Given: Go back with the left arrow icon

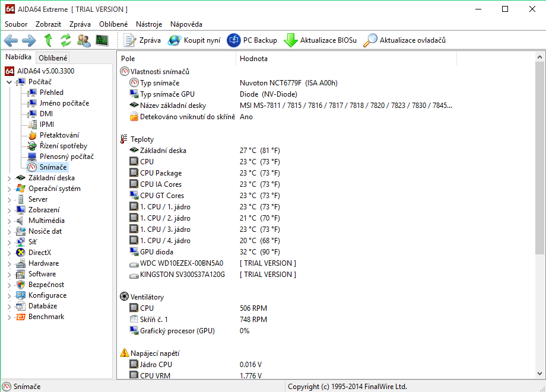Looking at the screenshot, I should point(11,40).
